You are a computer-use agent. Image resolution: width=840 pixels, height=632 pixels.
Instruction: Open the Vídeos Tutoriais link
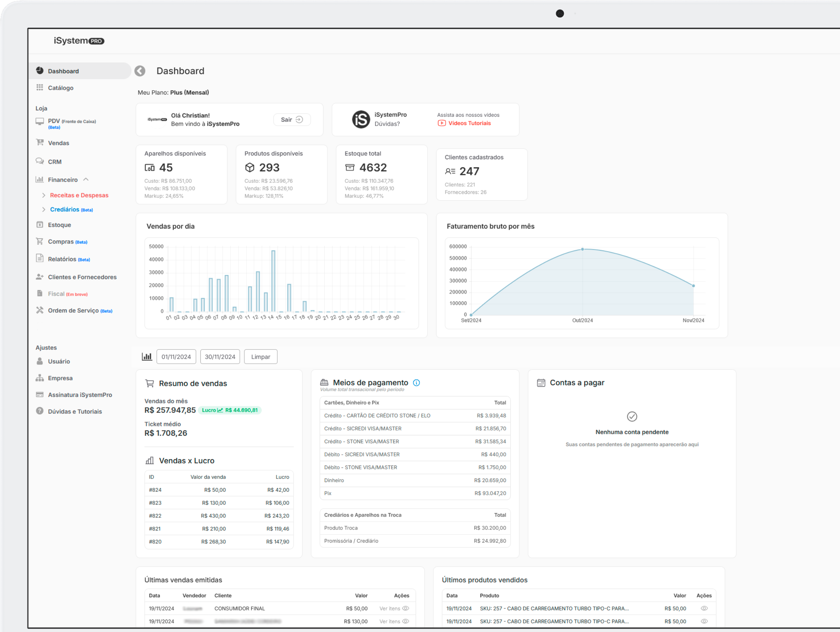[469, 123]
